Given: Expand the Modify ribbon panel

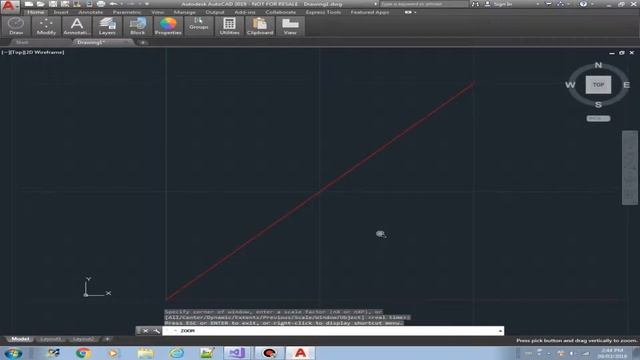Looking at the screenshot, I should pos(46,26).
